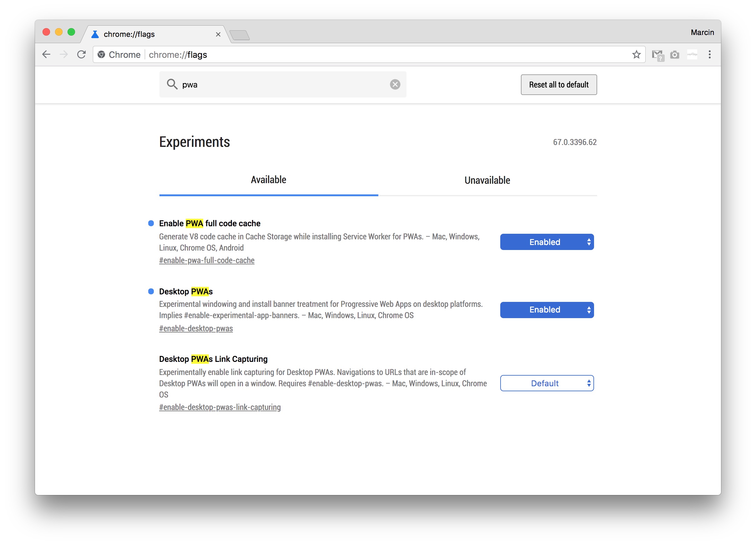This screenshot has width=756, height=545.
Task: Go back with the browser back arrow
Action: tap(46, 54)
